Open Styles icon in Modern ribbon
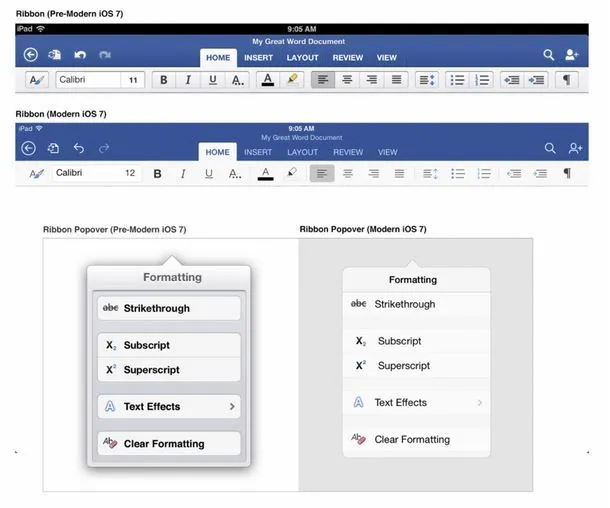 point(37,173)
